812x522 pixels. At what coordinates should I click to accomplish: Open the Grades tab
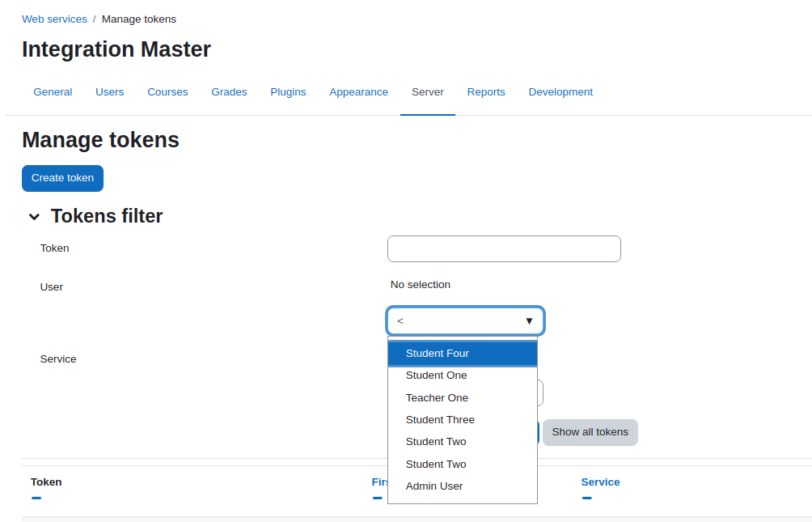click(229, 92)
